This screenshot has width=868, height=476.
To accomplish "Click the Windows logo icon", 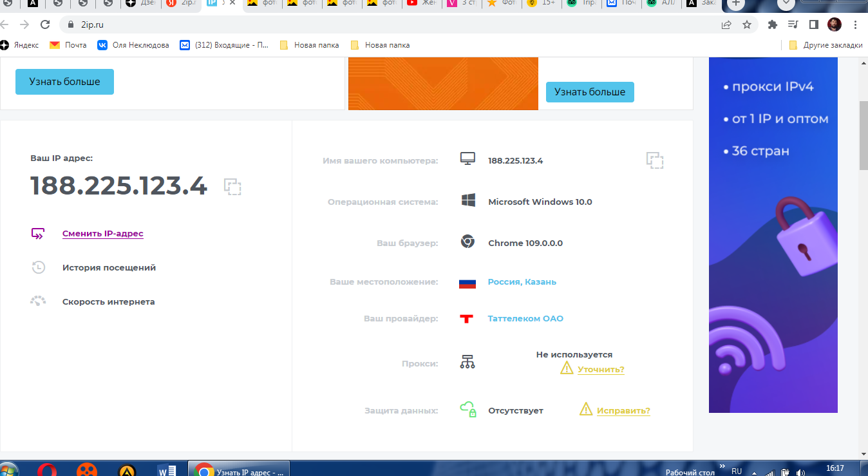I will pyautogui.click(x=468, y=200).
